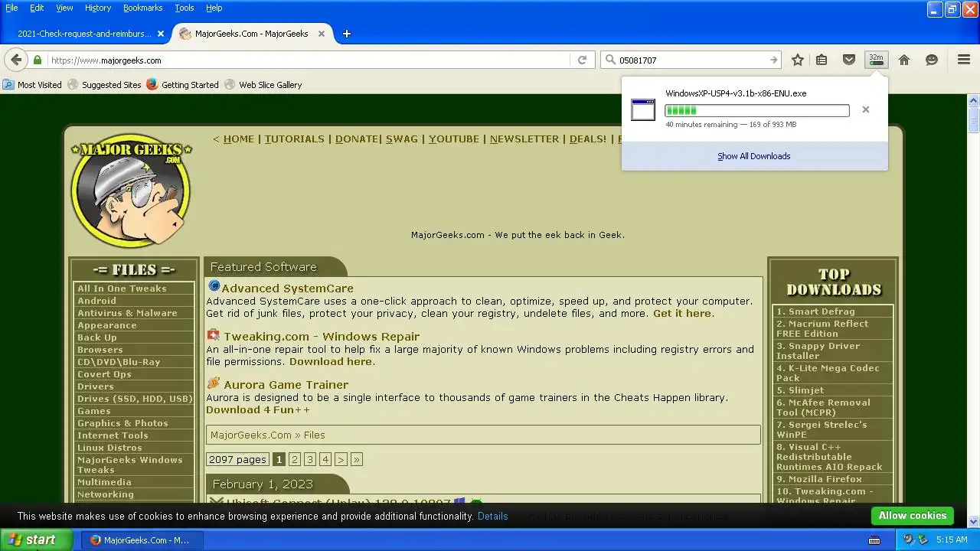Open Suggested Sites bookmark
This screenshot has height=551, width=980.
[104, 85]
